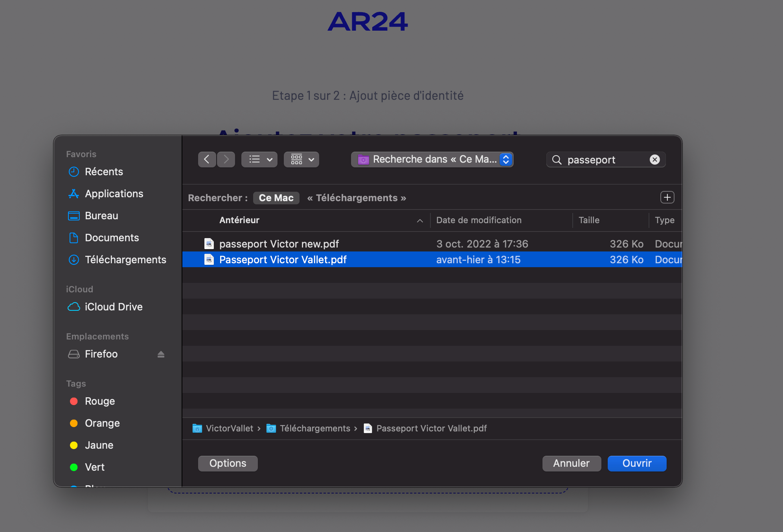This screenshot has height=532, width=783.
Task: Click 'Passeport Victor Vallet.pdf' in path bar
Action: pos(432,428)
